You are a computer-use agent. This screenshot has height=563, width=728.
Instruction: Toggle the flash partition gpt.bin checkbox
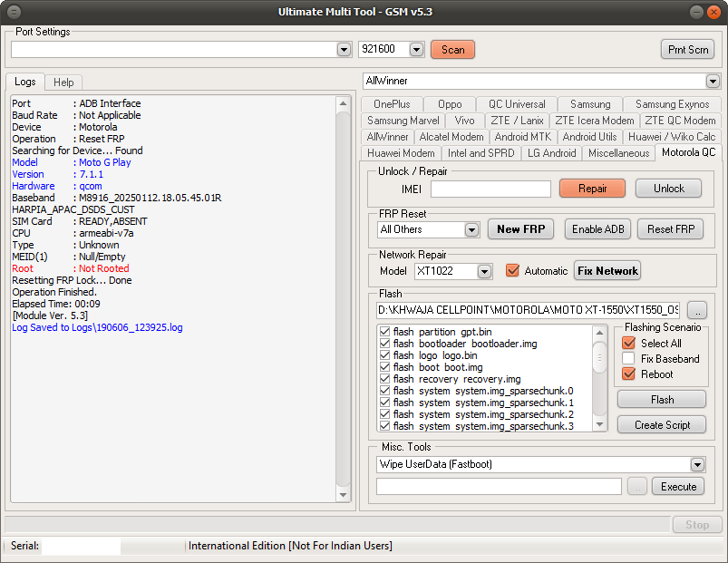[384, 332]
